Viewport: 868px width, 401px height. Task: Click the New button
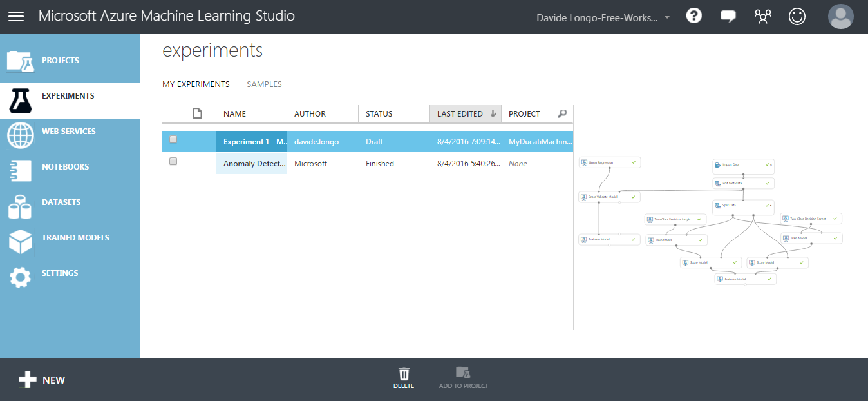coord(42,380)
